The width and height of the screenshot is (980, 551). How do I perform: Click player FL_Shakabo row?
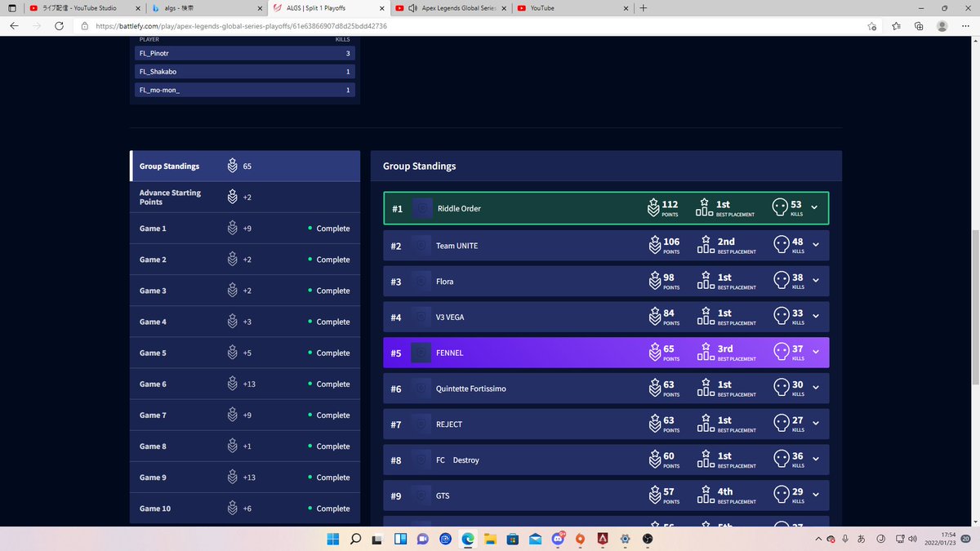(245, 71)
